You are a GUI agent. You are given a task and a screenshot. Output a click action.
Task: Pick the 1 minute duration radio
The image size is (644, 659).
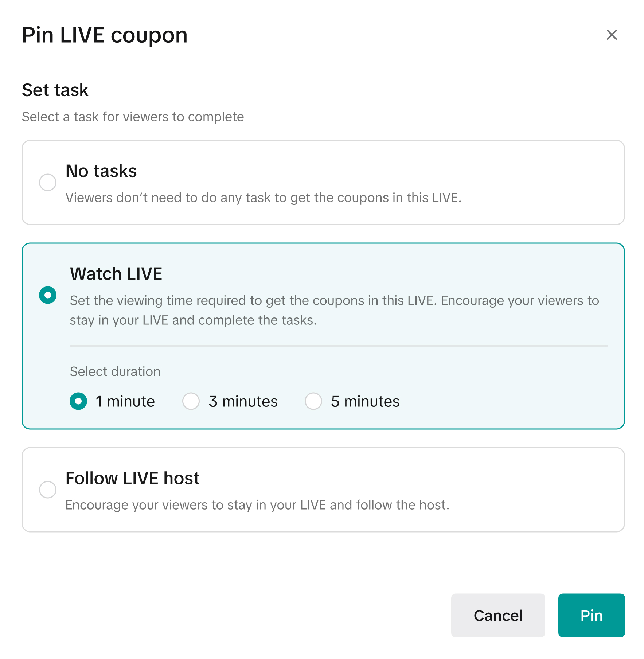pos(78,401)
